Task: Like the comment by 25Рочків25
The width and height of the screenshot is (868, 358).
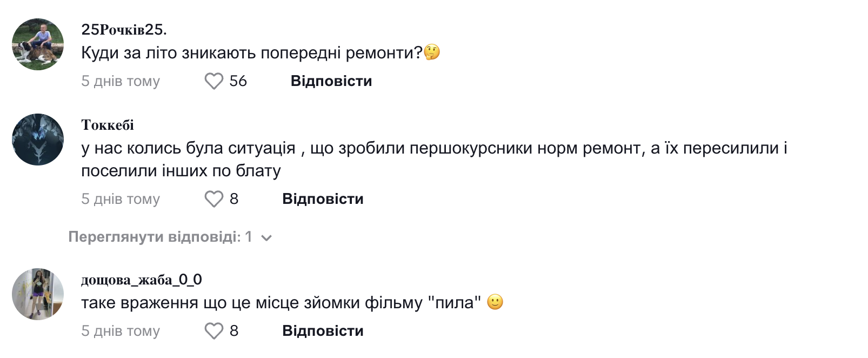Action: [x=213, y=81]
